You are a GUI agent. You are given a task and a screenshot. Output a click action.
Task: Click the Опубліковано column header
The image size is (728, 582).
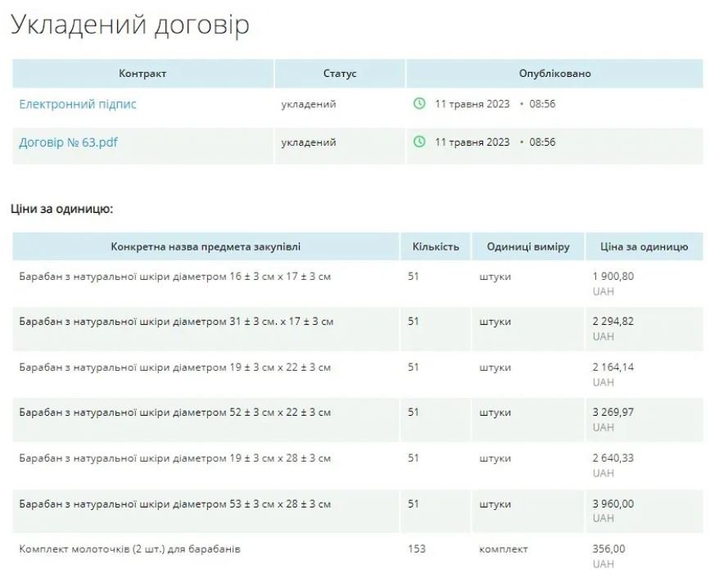point(554,74)
